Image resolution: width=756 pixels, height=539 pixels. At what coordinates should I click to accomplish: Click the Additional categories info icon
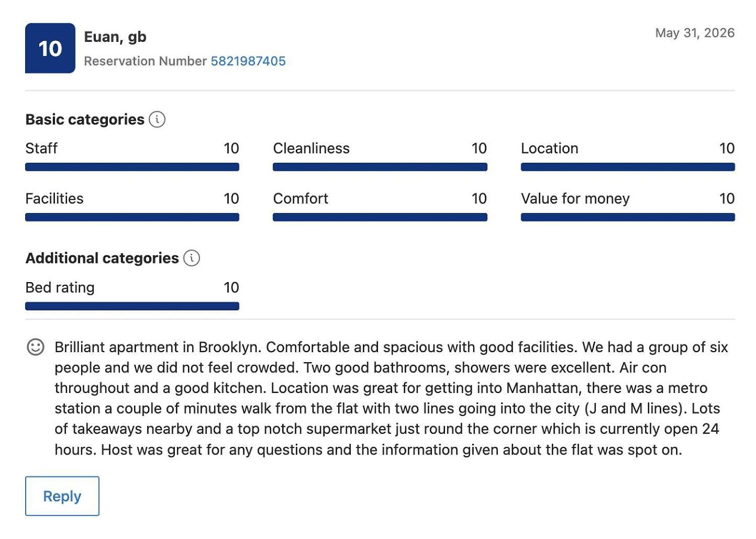pos(192,258)
